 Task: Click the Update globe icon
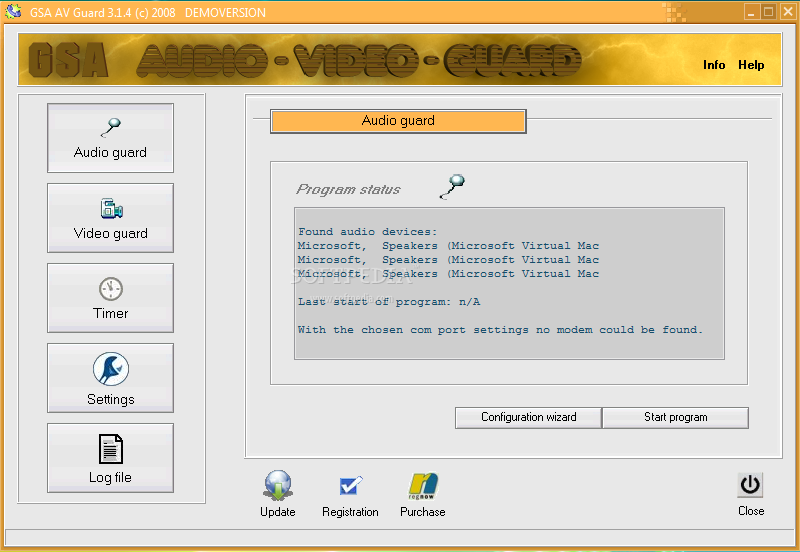(x=278, y=485)
